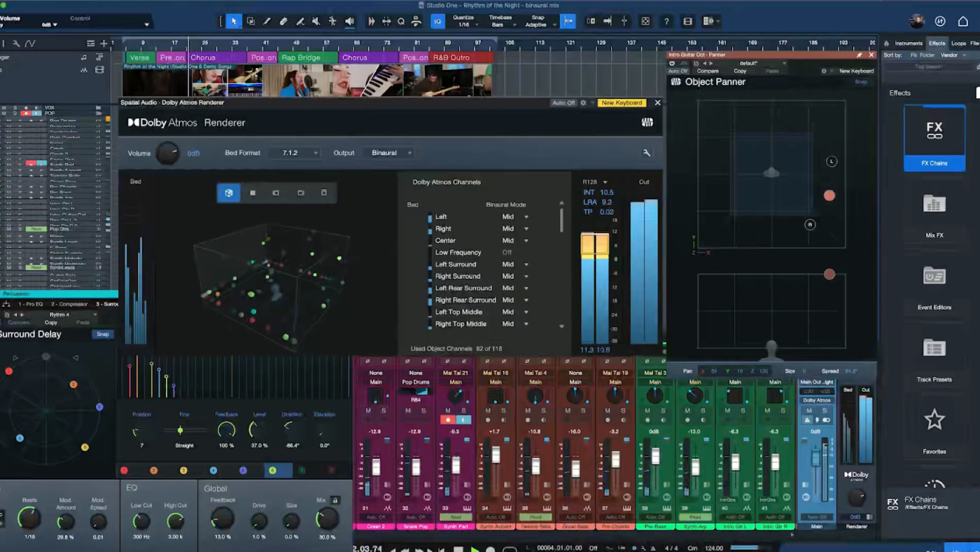
Task: Click the New Keyboard button in renderer
Action: pos(621,103)
